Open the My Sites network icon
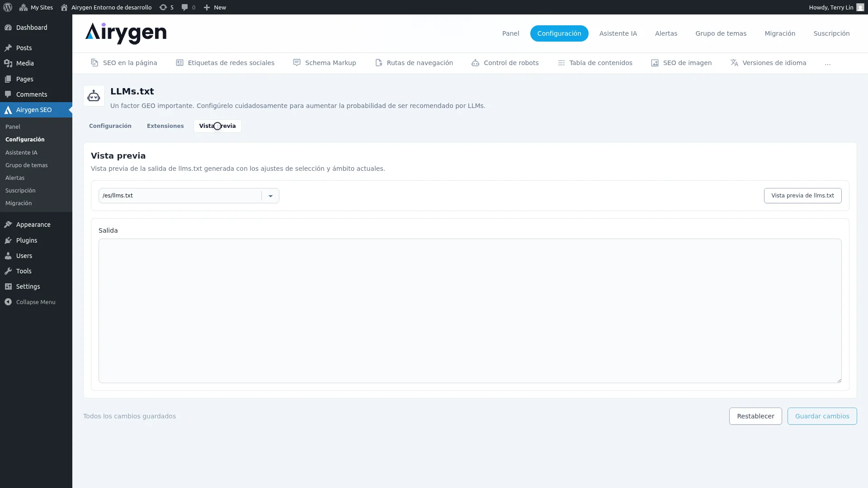868x488 pixels. coord(24,7)
